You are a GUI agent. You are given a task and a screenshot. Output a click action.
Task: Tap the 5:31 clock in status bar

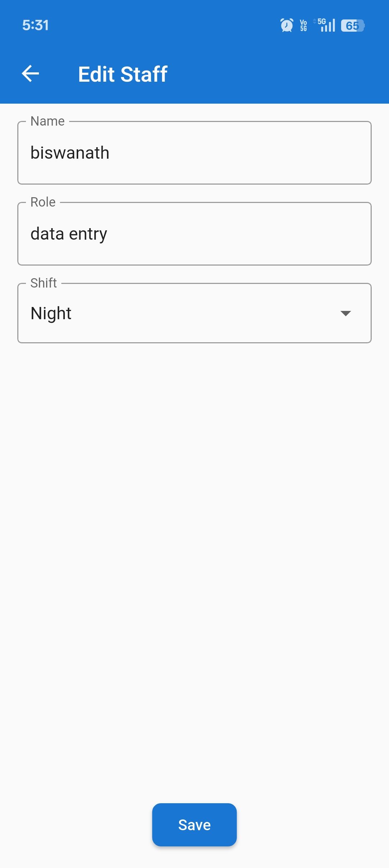pos(35,25)
